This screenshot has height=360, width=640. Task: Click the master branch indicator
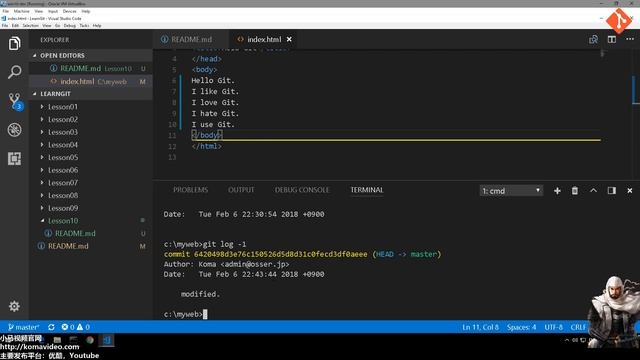24,327
